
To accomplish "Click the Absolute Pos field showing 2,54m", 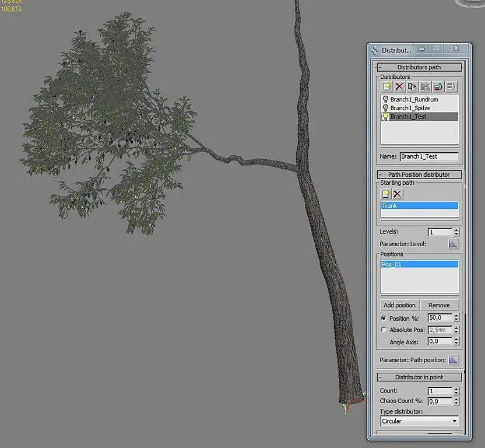I will click(x=440, y=330).
